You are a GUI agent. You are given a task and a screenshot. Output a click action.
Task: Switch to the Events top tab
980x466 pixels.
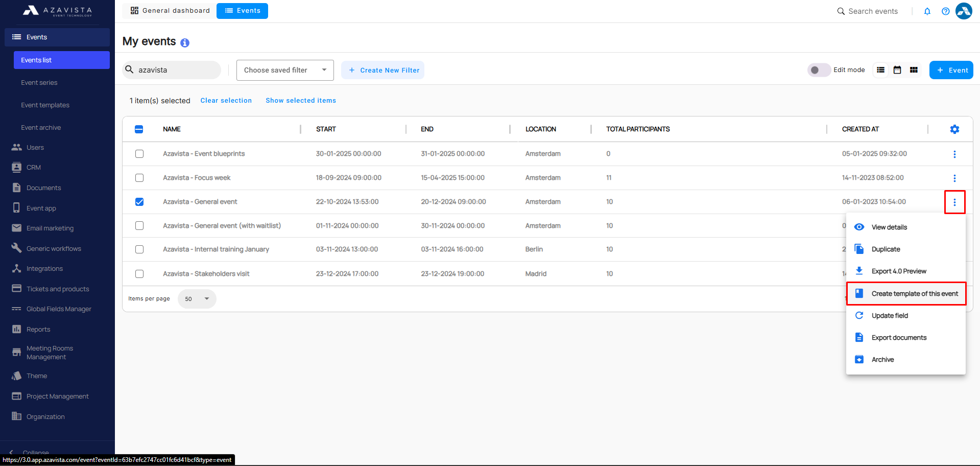(243, 11)
